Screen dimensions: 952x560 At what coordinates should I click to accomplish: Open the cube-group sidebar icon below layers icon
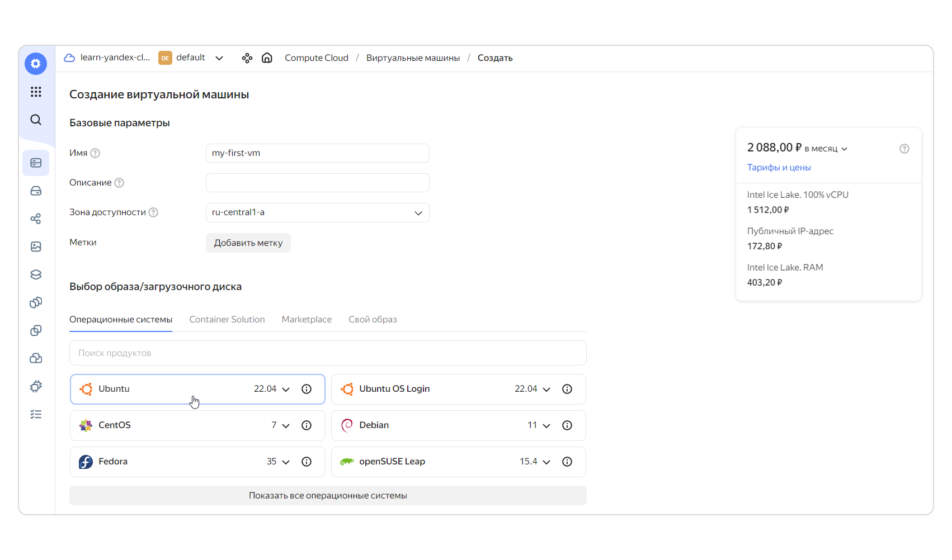click(x=36, y=302)
